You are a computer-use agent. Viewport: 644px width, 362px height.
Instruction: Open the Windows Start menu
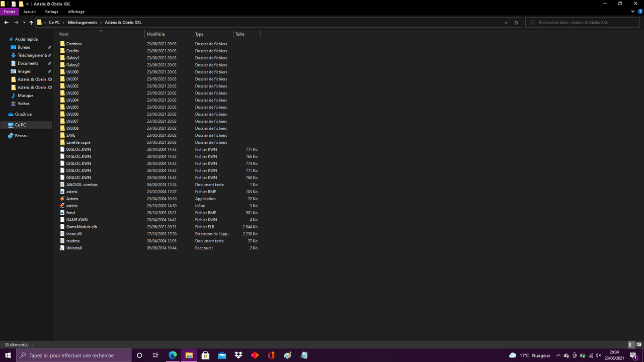click(8, 355)
